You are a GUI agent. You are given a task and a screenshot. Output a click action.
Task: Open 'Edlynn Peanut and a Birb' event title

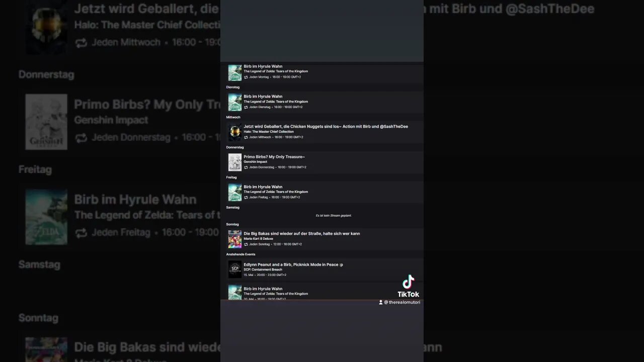tap(293, 264)
